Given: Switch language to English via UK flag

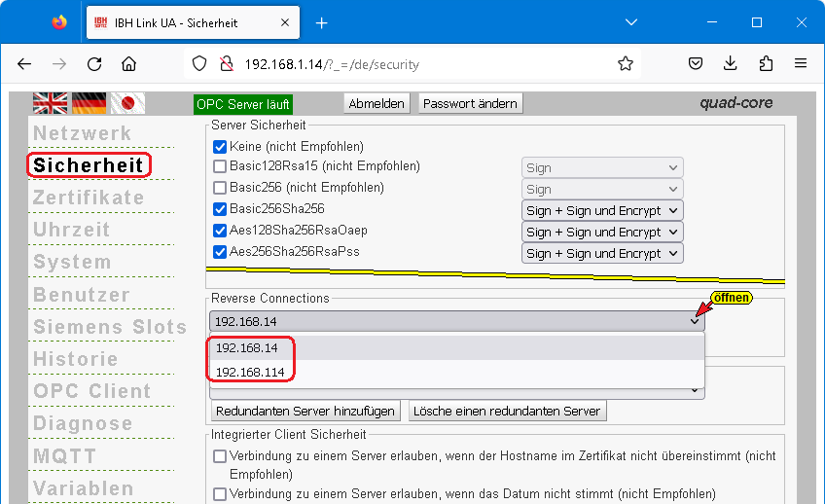Looking at the screenshot, I should click(50, 103).
